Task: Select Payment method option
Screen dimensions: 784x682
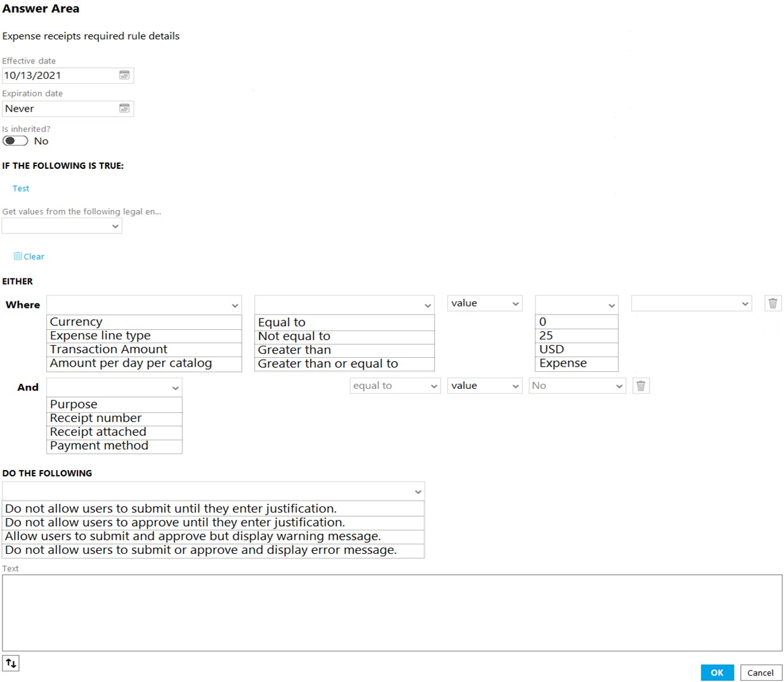Action: click(x=114, y=446)
